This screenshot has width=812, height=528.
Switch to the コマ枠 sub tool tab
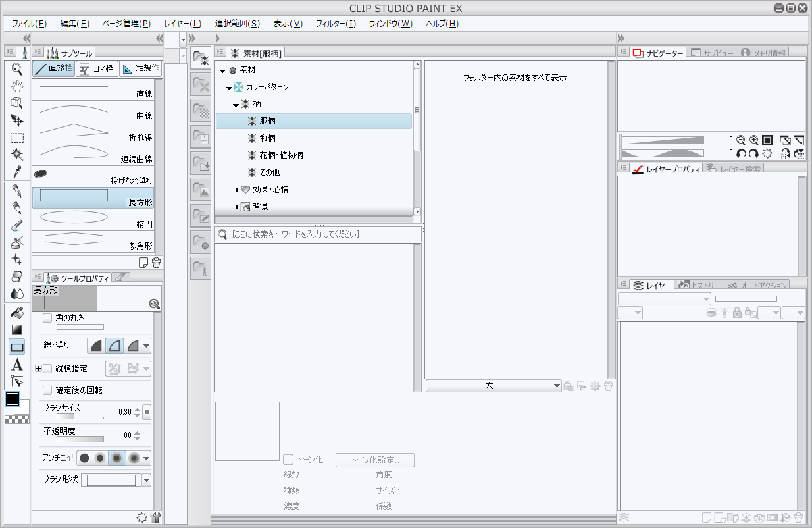(97, 68)
